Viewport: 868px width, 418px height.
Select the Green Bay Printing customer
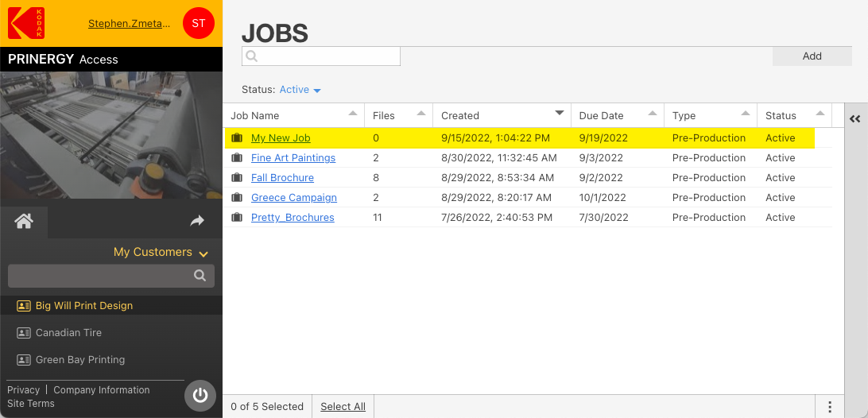79,360
